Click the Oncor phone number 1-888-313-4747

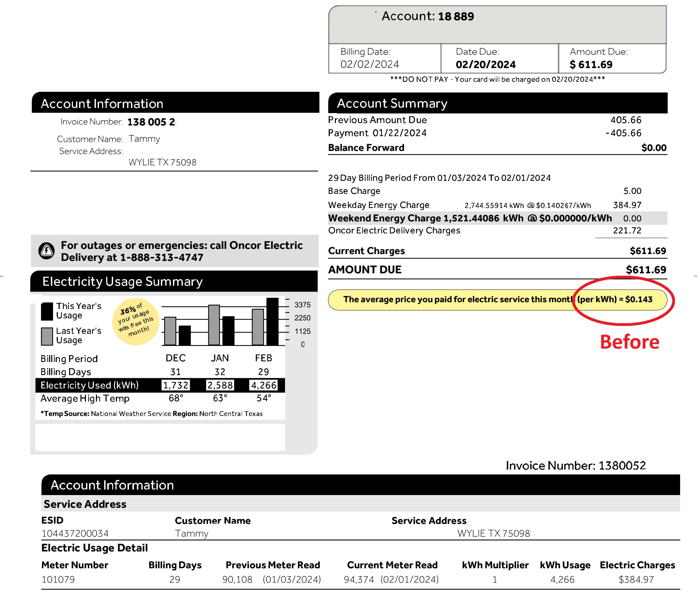(161, 257)
